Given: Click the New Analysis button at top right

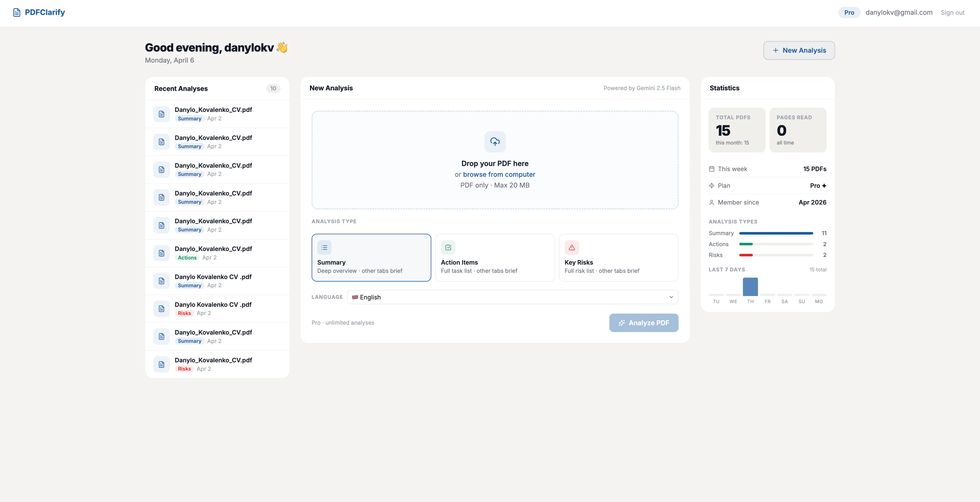Looking at the screenshot, I should pos(799,50).
